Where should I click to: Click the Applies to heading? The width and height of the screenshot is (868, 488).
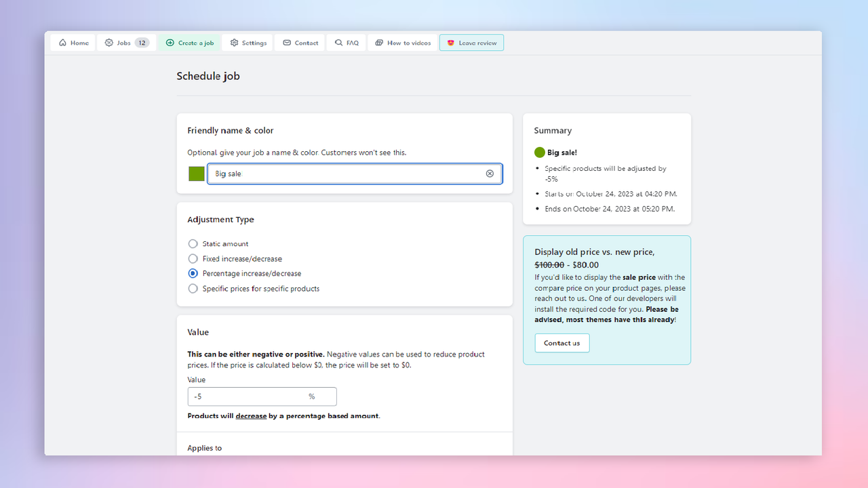205,448
